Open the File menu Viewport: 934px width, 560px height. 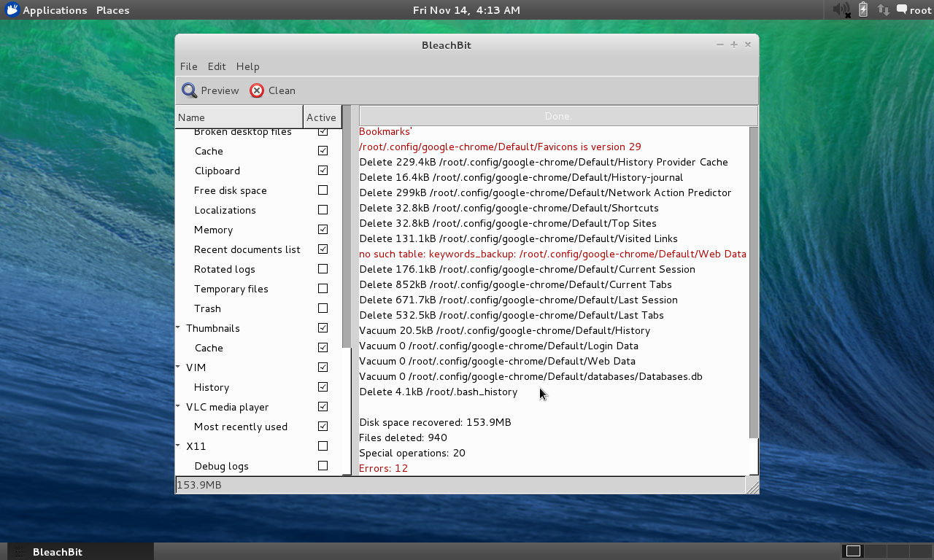188,66
